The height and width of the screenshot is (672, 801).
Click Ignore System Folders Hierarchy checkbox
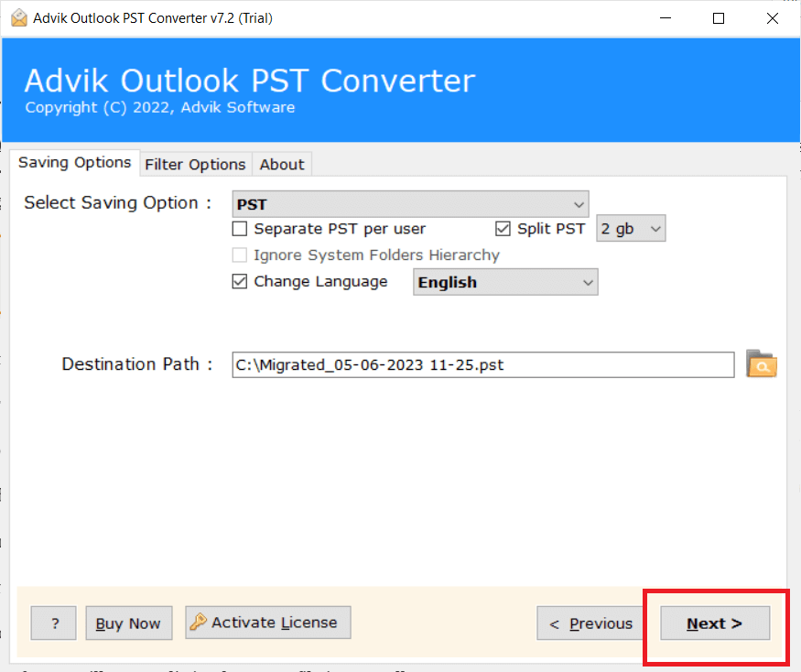[x=240, y=255]
